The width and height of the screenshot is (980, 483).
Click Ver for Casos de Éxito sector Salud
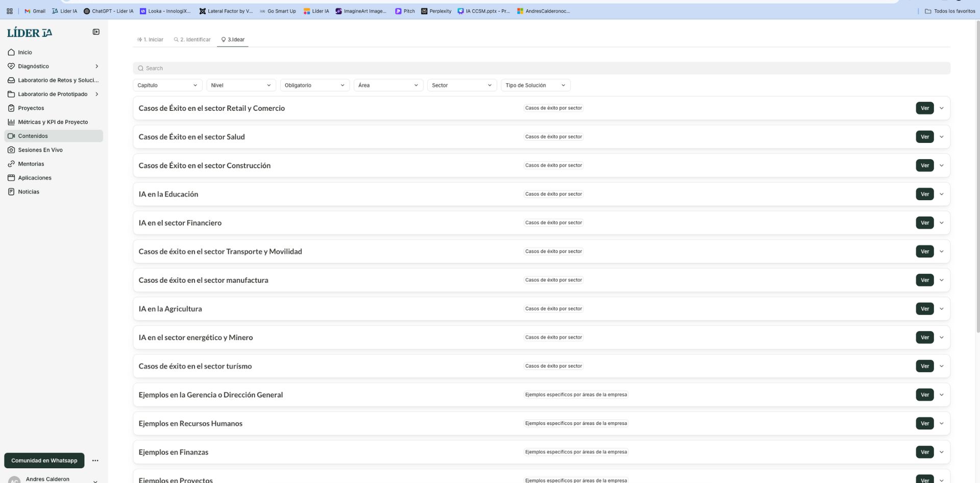pyautogui.click(x=924, y=137)
